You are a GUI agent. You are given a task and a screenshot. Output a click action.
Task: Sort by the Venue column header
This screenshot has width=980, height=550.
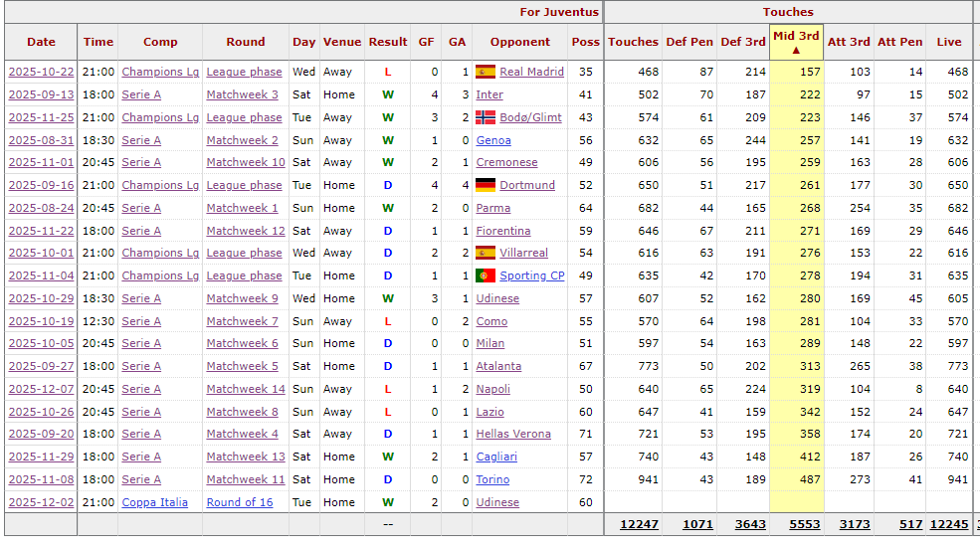342,42
